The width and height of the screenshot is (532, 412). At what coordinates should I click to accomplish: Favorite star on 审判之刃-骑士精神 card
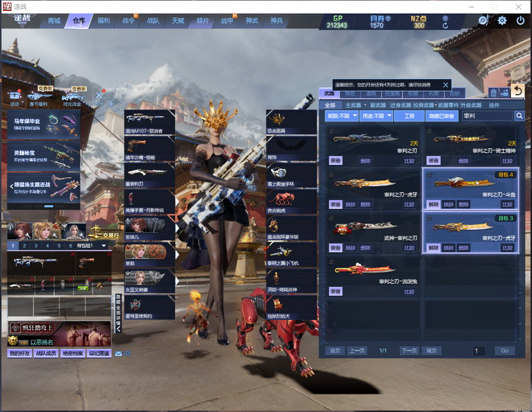coord(430,131)
